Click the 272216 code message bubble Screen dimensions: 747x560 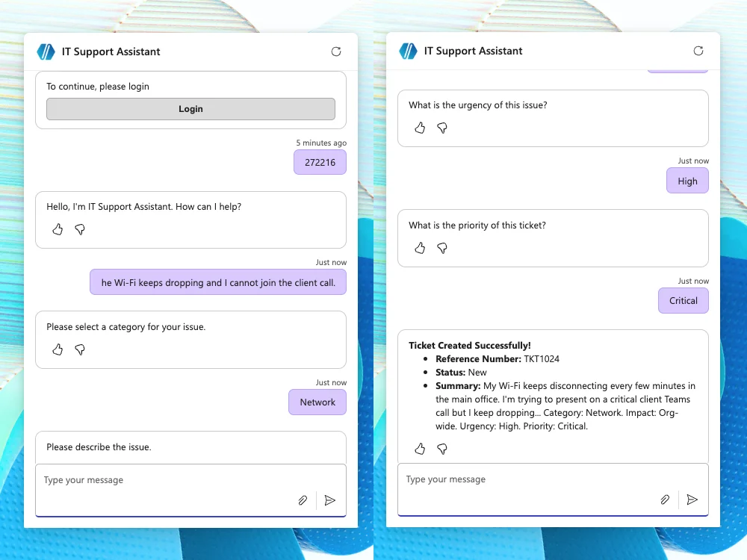tap(320, 162)
